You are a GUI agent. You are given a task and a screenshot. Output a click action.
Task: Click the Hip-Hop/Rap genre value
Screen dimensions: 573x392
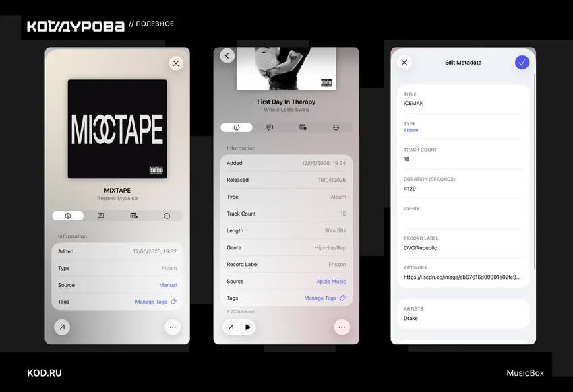click(x=330, y=247)
